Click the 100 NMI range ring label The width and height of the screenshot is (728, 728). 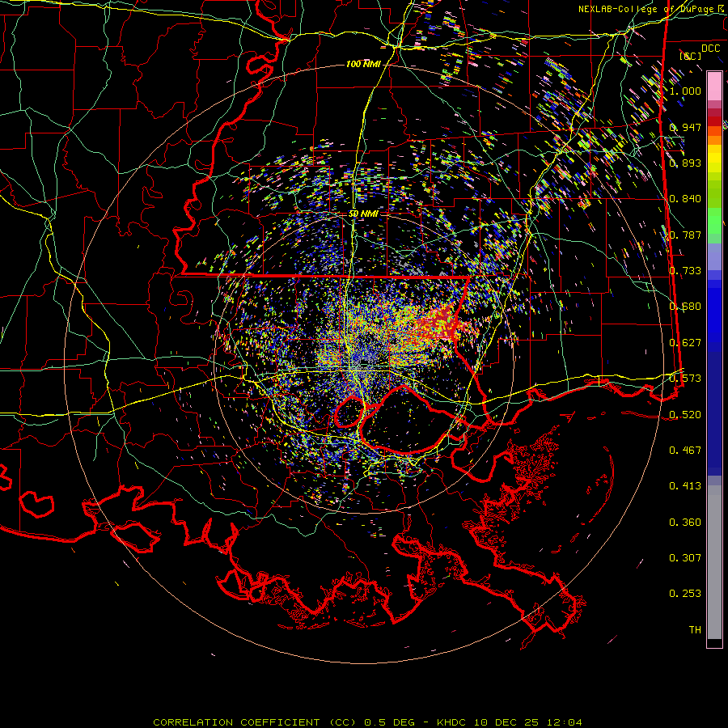(363, 64)
